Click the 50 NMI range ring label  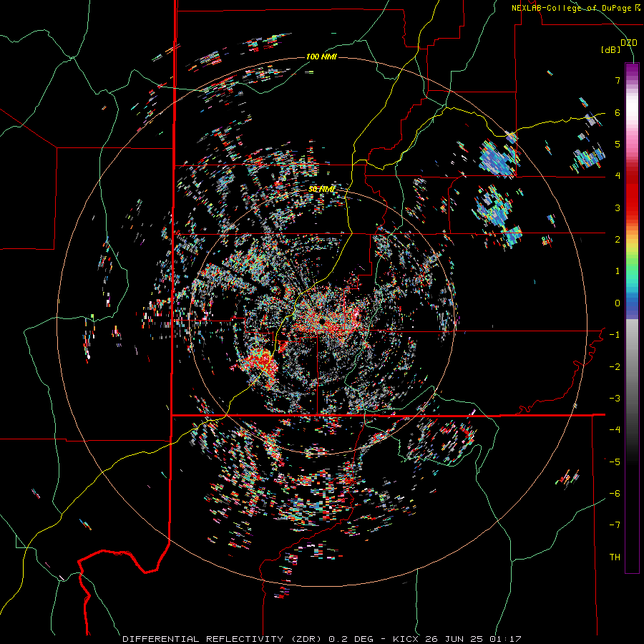[x=321, y=190]
